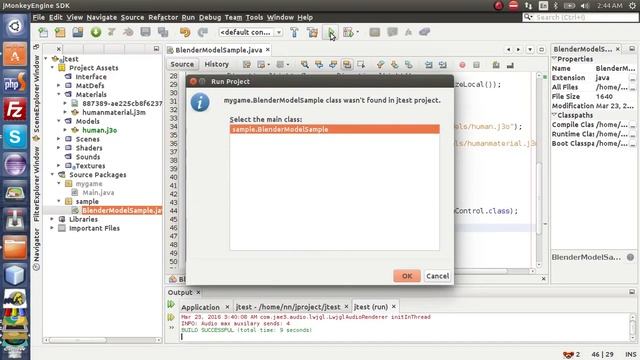Open the Navigator side tab
This screenshot has height=360, width=640.
tap(36, 249)
